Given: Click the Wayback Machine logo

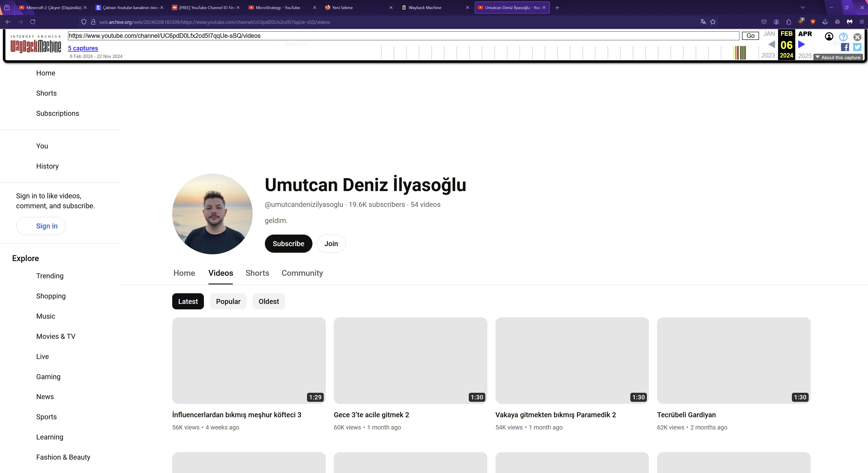Looking at the screenshot, I should click(x=36, y=44).
